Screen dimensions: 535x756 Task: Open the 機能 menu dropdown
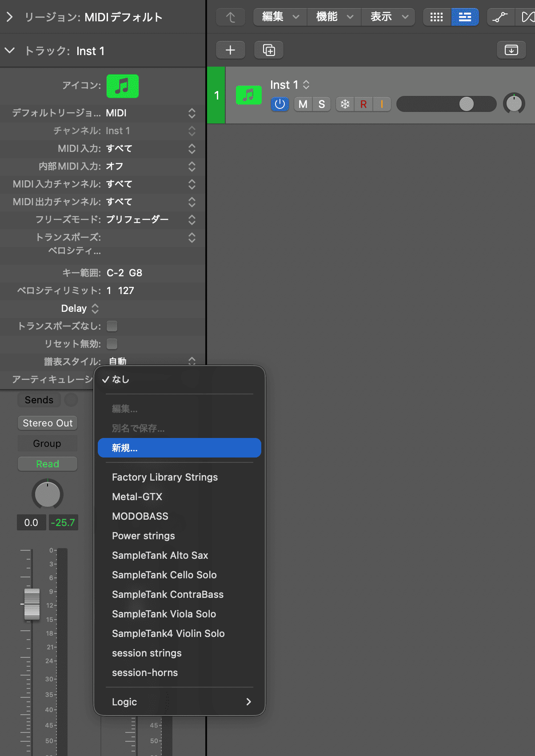point(335,17)
